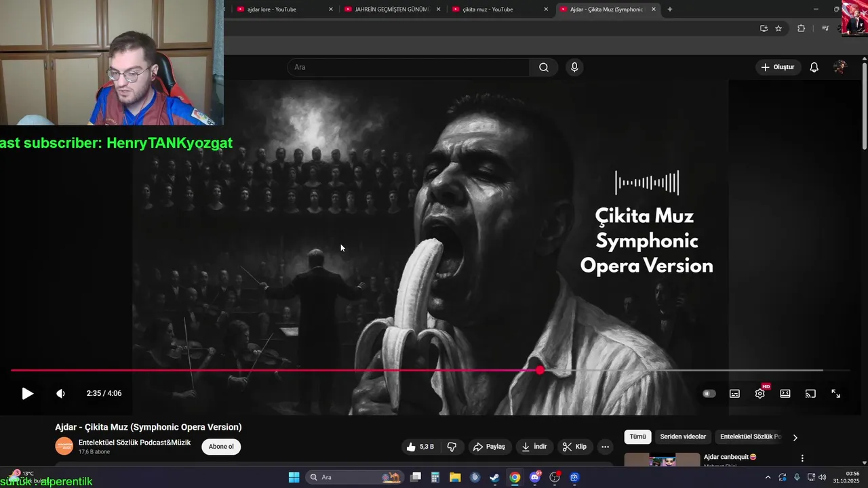Viewport: 868px width, 488px height.
Task: Open three-dot menu for 'Ajdar canbequit' video
Action: click(802, 458)
